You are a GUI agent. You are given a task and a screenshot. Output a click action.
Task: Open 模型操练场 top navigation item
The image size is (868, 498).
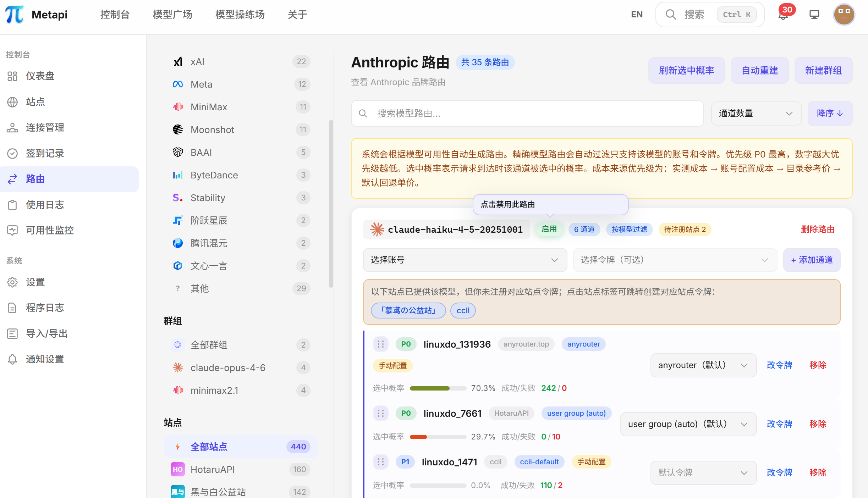240,15
